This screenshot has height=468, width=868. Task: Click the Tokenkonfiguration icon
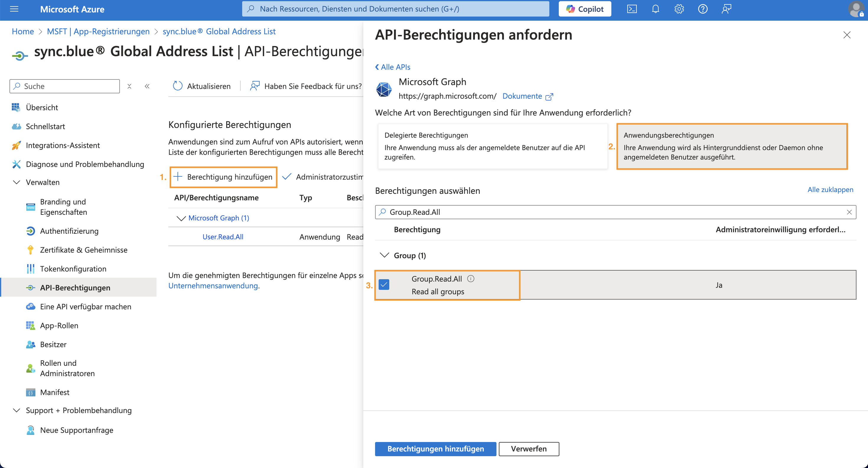(30, 269)
